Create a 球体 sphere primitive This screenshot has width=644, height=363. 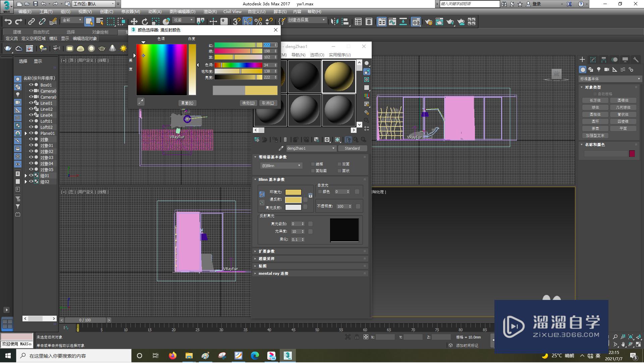coord(595,108)
